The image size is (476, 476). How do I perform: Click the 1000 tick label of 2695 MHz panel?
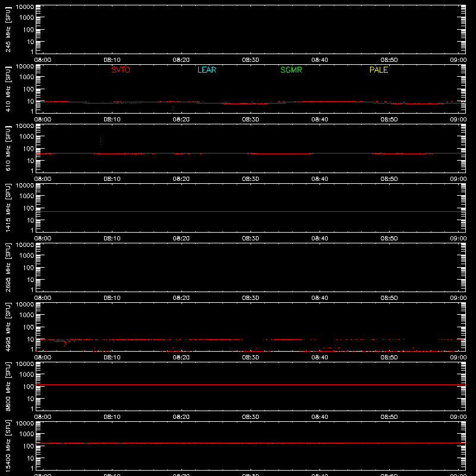point(27,256)
